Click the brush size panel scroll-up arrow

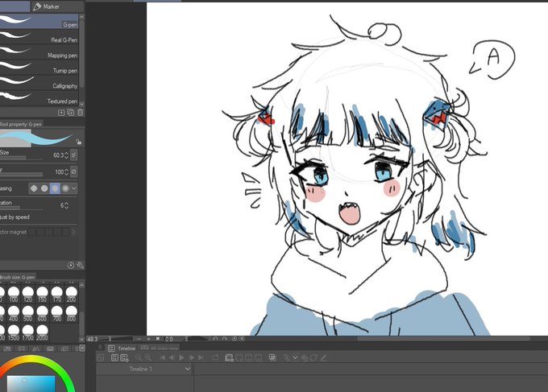click(x=81, y=285)
